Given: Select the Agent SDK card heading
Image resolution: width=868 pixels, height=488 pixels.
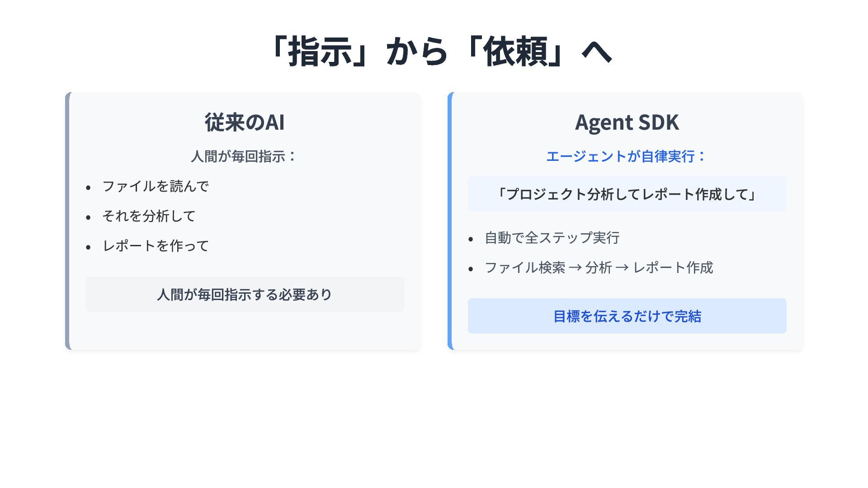Looking at the screenshot, I should click(x=627, y=122).
